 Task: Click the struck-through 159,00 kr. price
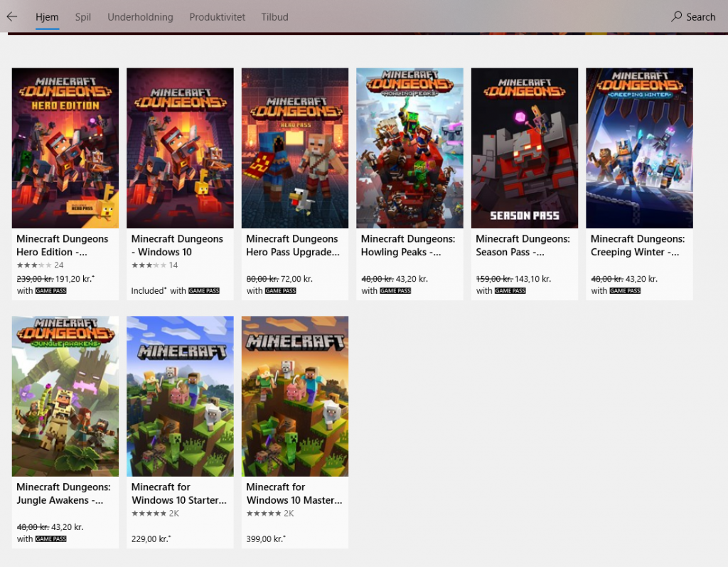[495, 279]
